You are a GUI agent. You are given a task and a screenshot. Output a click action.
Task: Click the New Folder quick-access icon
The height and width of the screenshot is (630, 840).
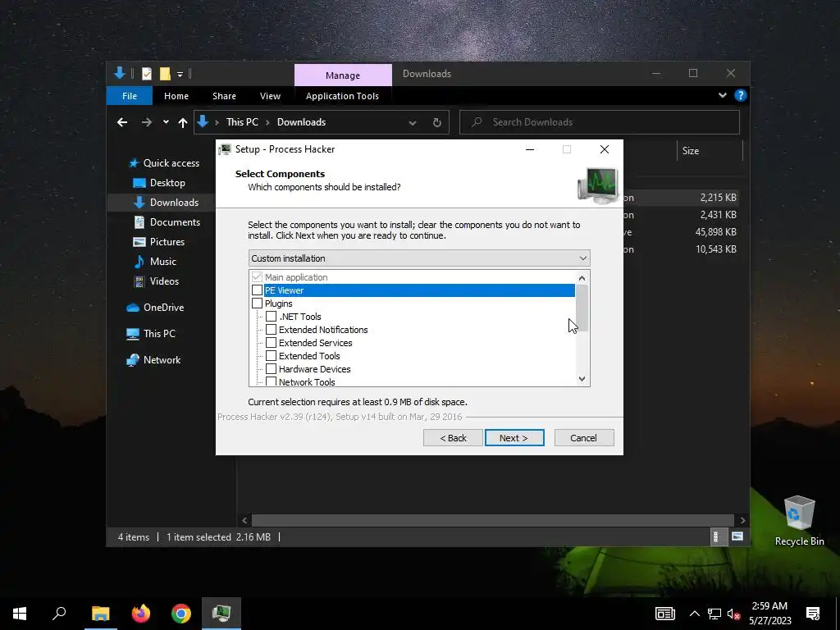pos(165,74)
